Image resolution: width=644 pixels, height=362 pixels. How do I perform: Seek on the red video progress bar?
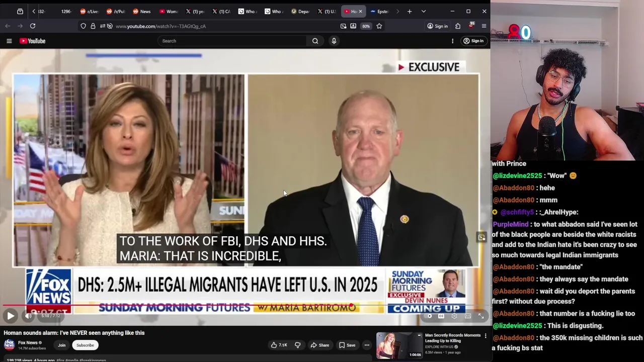(245, 305)
